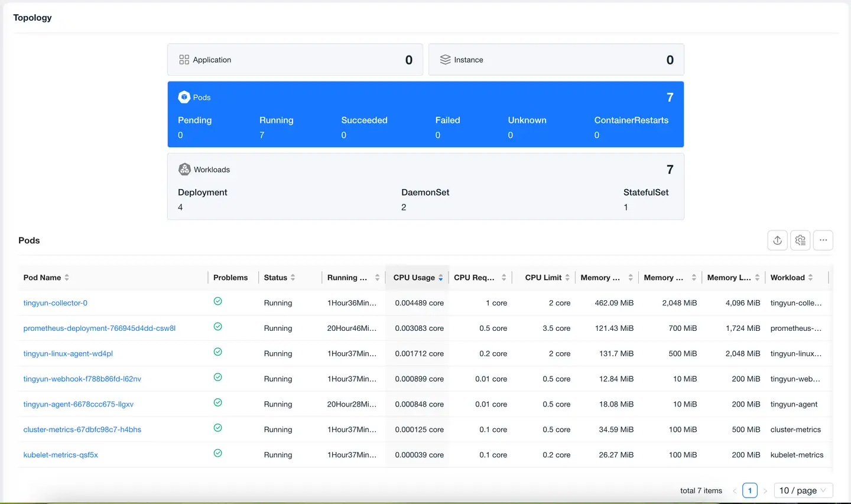The height and width of the screenshot is (504, 851).
Task: Open the table column settings gear icon
Action: coord(800,240)
